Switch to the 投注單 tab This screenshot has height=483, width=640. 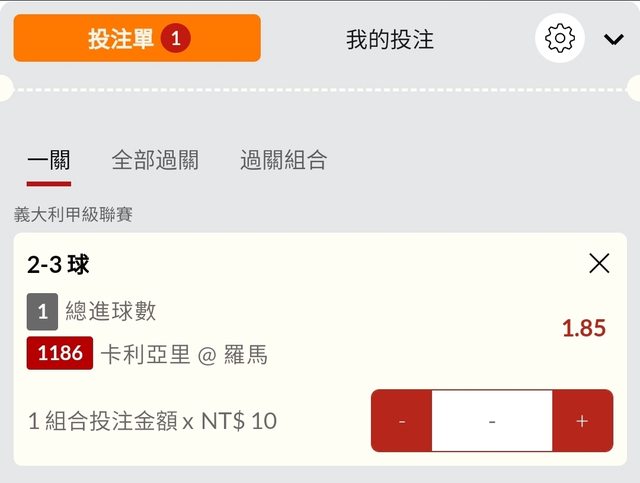122,39
